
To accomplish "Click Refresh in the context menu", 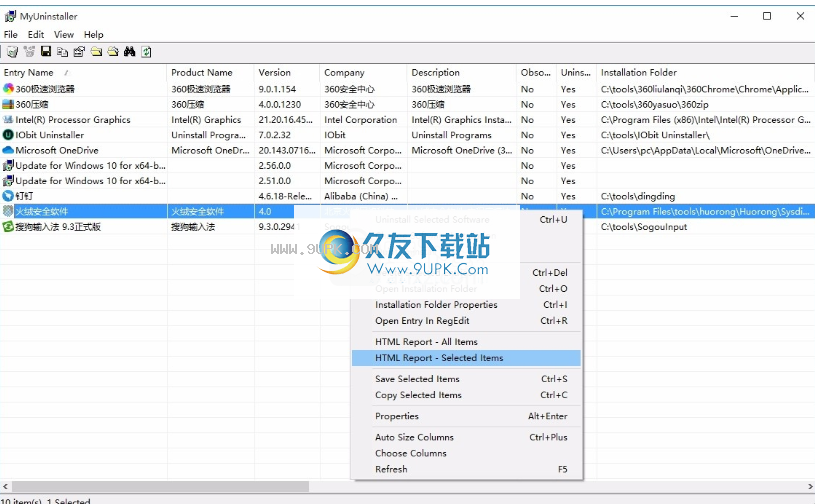I will click(466, 469).
